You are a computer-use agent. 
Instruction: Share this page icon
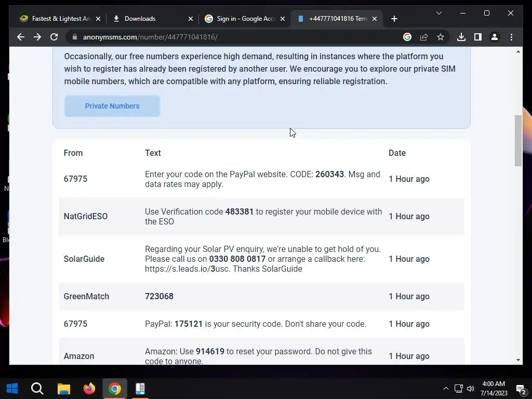[424, 37]
